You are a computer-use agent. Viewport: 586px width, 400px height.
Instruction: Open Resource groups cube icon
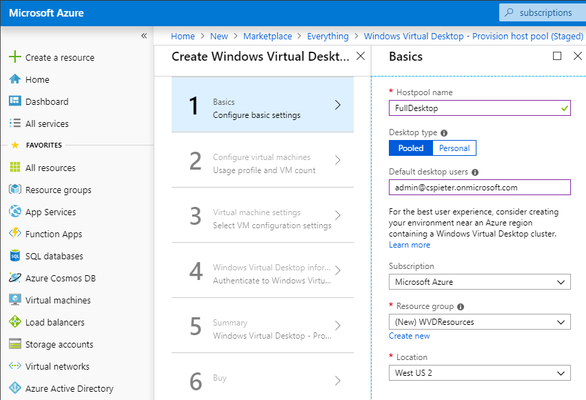click(15, 189)
